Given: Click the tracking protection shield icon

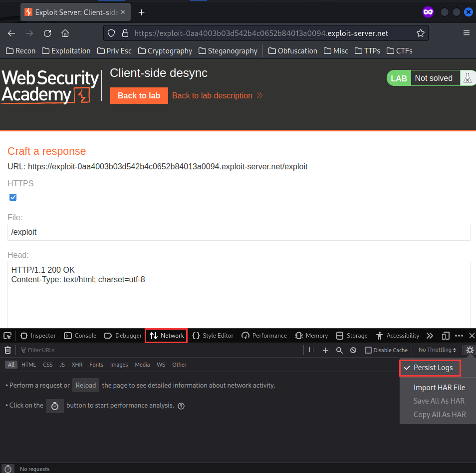Looking at the screenshot, I should [x=111, y=33].
